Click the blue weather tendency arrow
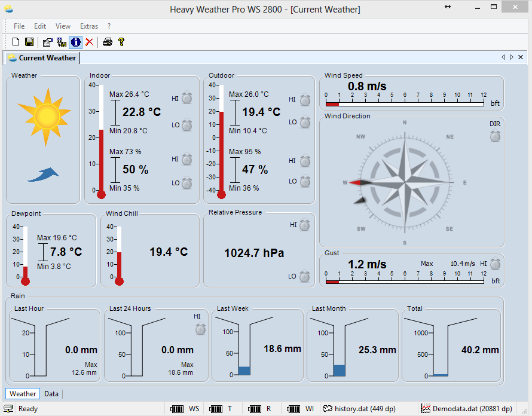 [x=43, y=175]
